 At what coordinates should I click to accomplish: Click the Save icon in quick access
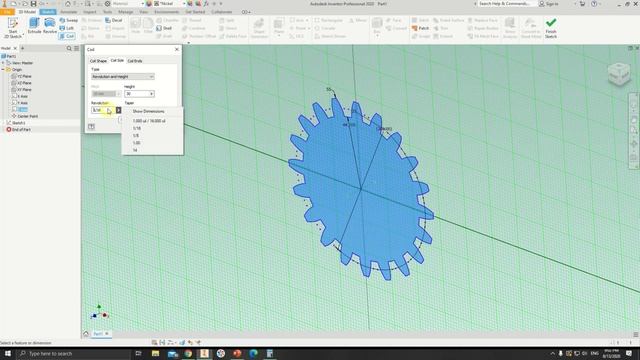[33, 4]
